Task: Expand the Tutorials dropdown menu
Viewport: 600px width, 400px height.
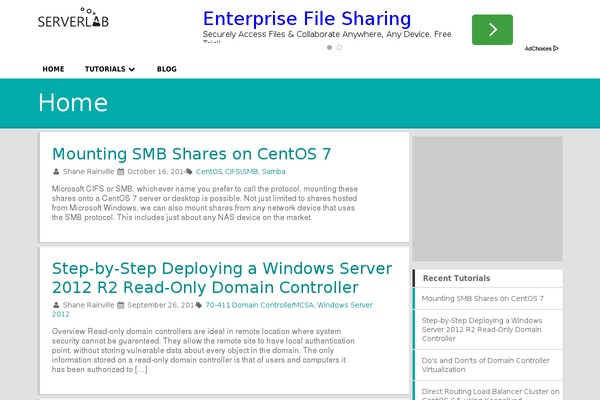Action: [110, 69]
